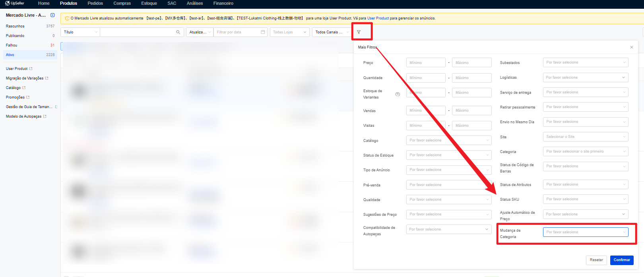Open Catálogo external link icon

tap(24, 88)
